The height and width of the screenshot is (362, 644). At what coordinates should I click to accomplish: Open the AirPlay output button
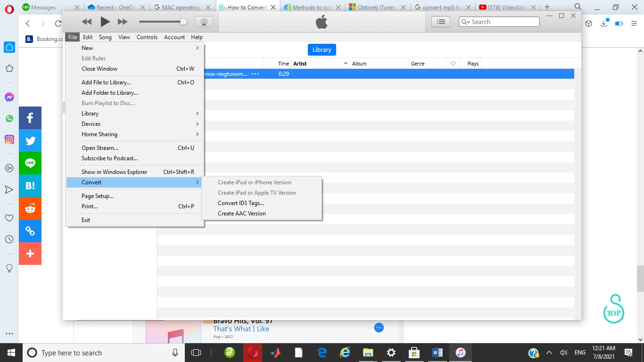(204, 22)
